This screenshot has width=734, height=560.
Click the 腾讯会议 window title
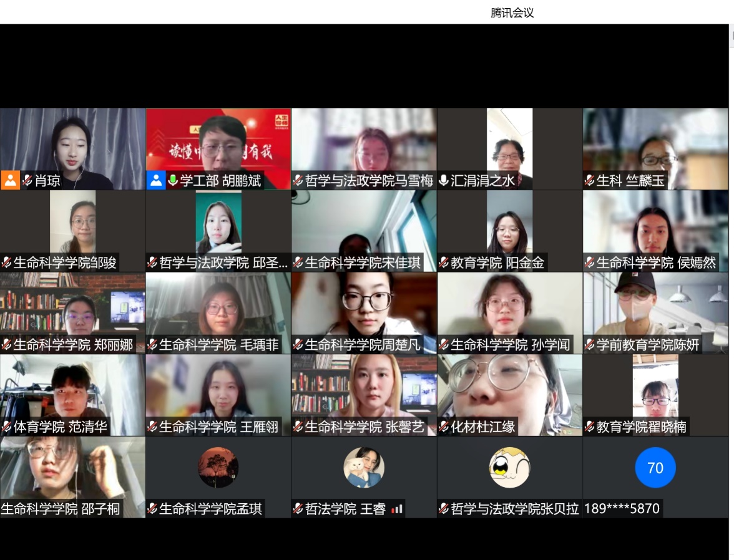click(x=512, y=12)
